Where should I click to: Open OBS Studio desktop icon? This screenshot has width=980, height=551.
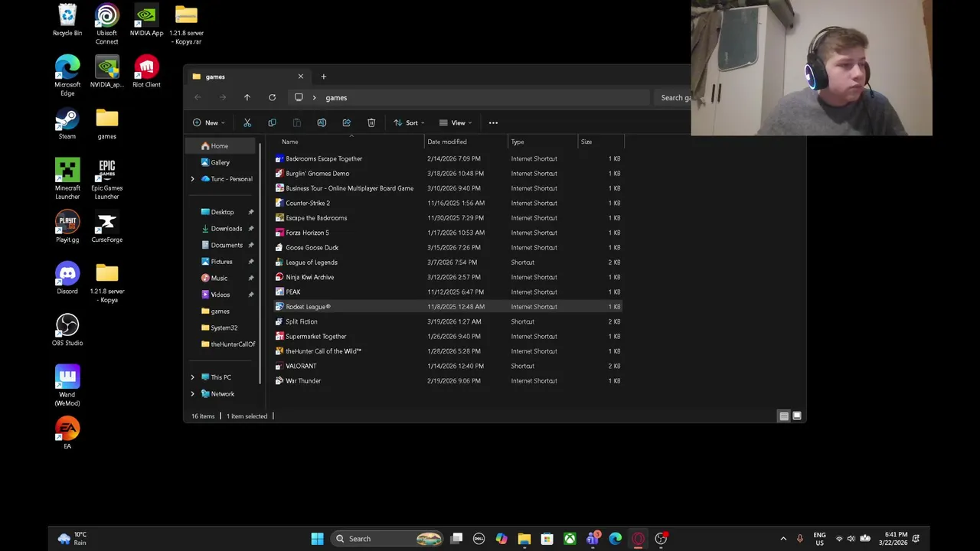(67, 331)
